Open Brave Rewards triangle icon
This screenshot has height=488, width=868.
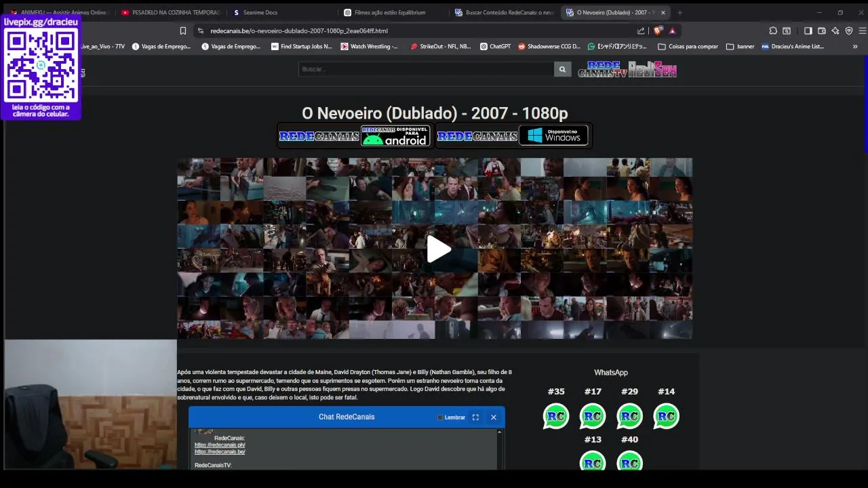coord(672,30)
